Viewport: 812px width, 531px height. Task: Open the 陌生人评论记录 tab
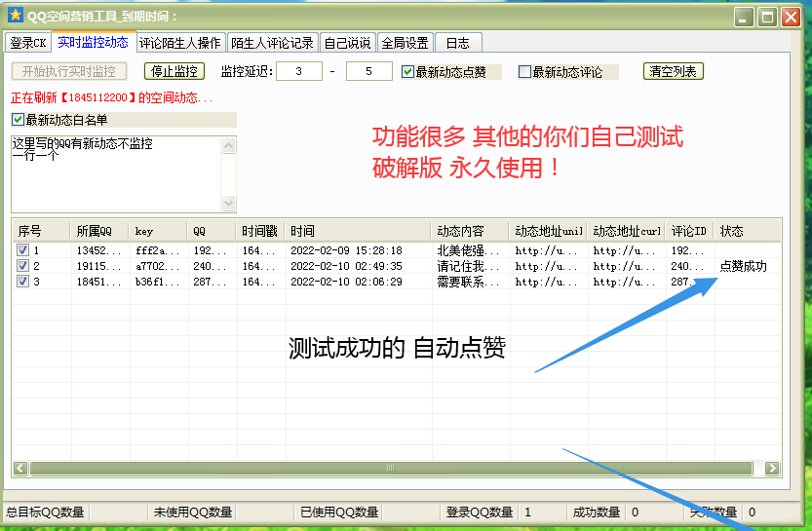pos(272,43)
